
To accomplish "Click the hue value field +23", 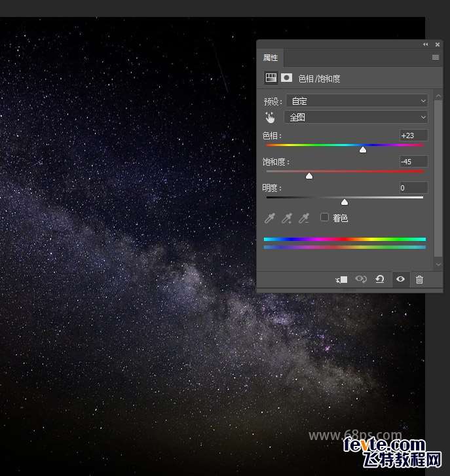I will (x=413, y=136).
